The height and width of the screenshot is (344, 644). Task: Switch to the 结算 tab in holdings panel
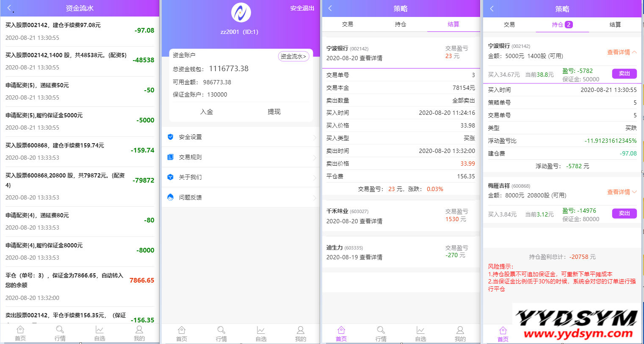pyautogui.click(x=615, y=25)
